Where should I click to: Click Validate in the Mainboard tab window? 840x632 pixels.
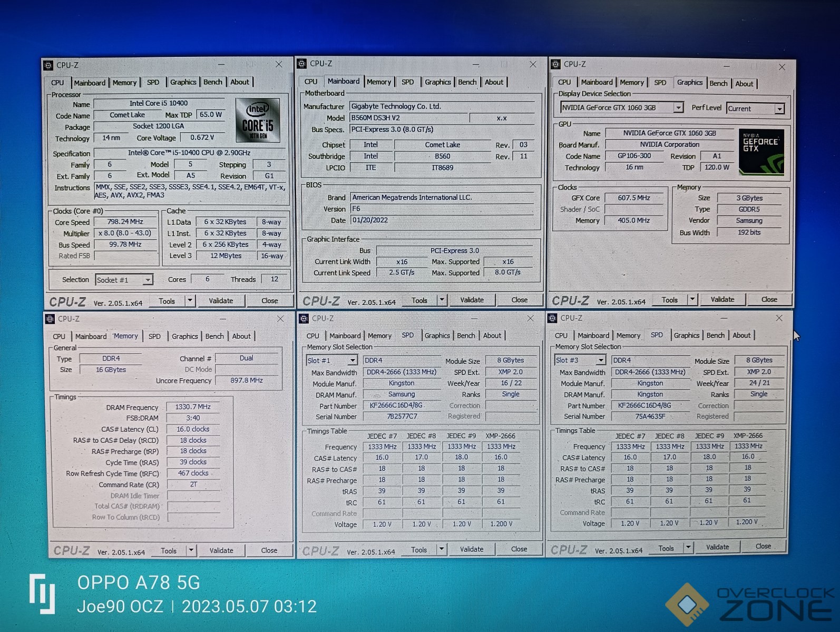pyautogui.click(x=472, y=300)
